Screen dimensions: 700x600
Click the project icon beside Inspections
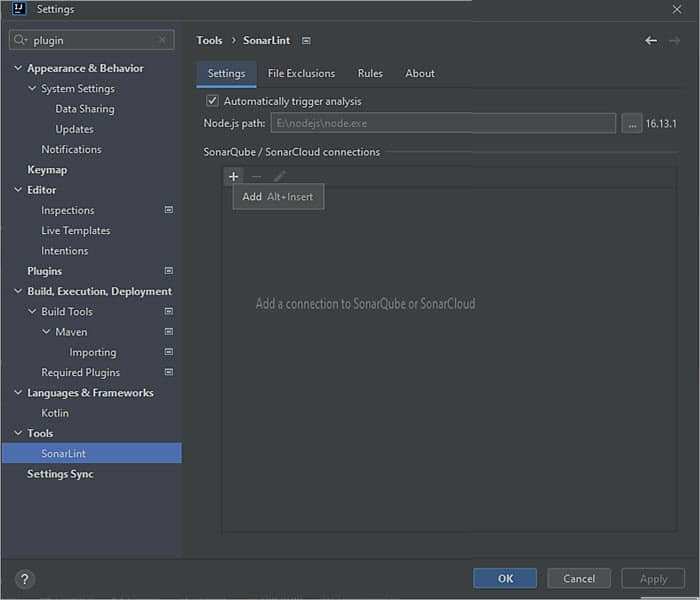point(169,210)
